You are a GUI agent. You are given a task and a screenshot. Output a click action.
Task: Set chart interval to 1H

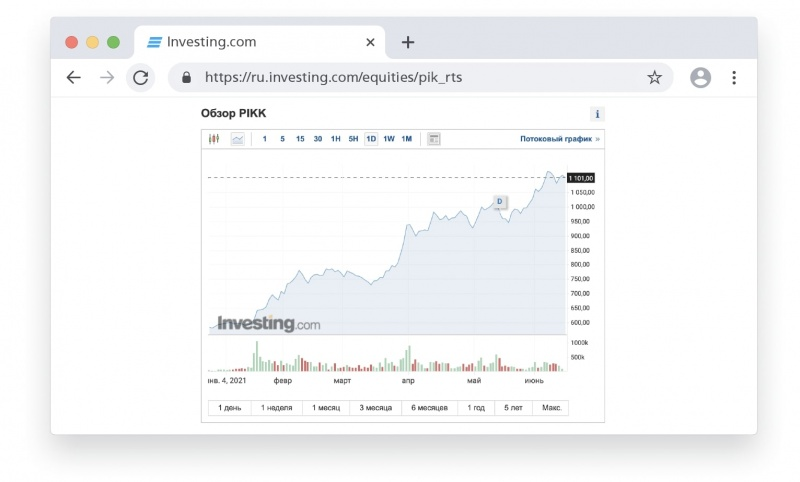(336, 139)
